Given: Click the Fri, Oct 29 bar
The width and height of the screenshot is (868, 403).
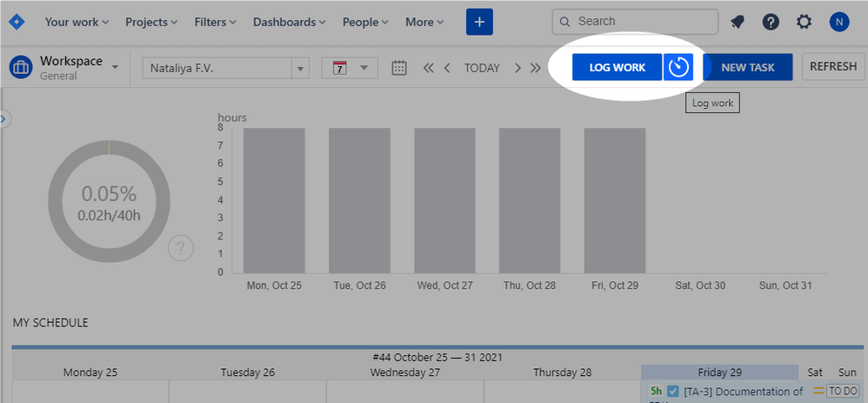Looking at the screenshot, I should 614,201.
